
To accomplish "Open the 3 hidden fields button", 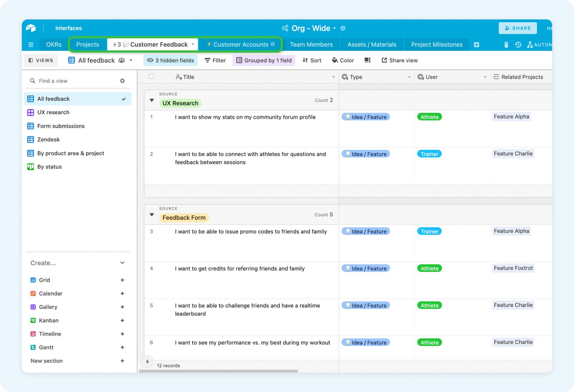I will pyautogui.click(x=170, y=60).
